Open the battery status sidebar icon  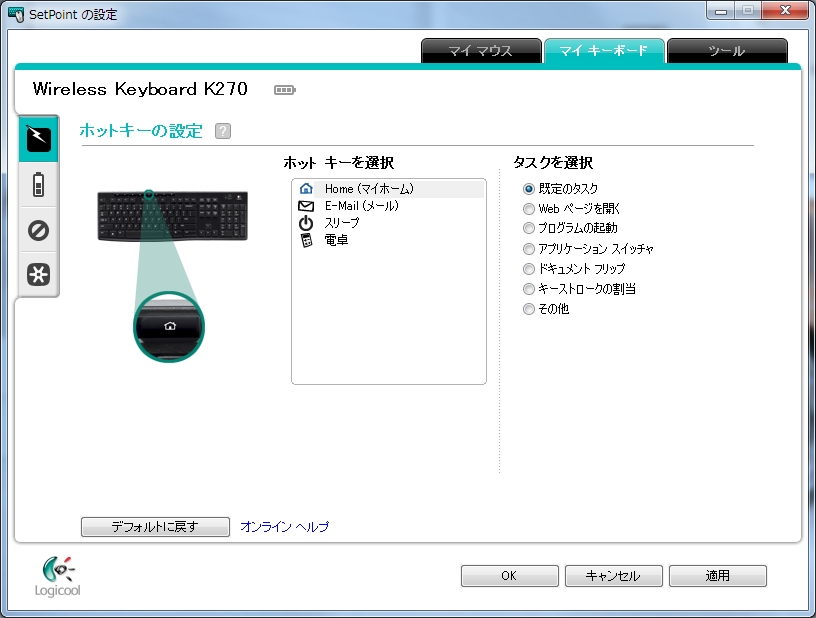coord(39,185)
